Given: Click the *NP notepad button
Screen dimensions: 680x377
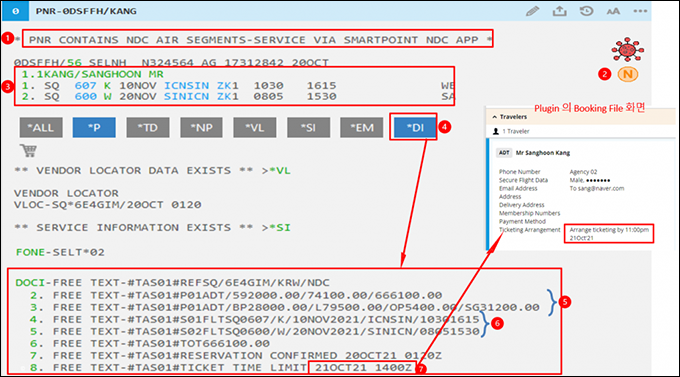Looking at the screenshot, I should pos(202,128).
